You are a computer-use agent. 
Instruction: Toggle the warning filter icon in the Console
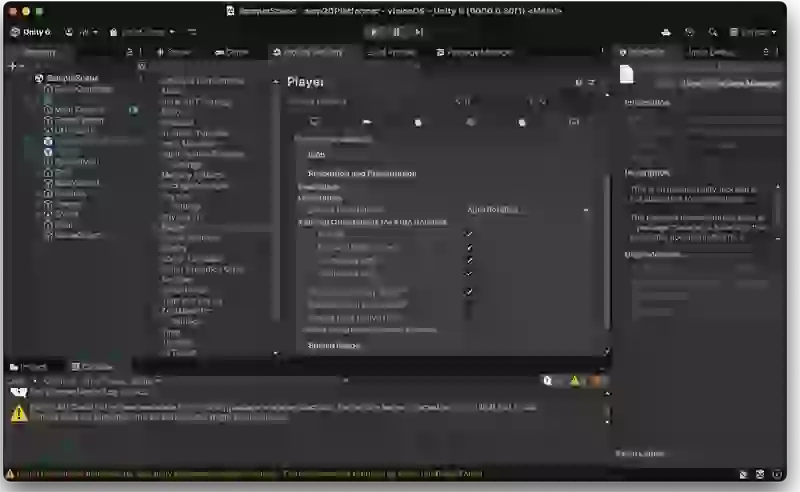pyautogui.click(x=575, y=381)
